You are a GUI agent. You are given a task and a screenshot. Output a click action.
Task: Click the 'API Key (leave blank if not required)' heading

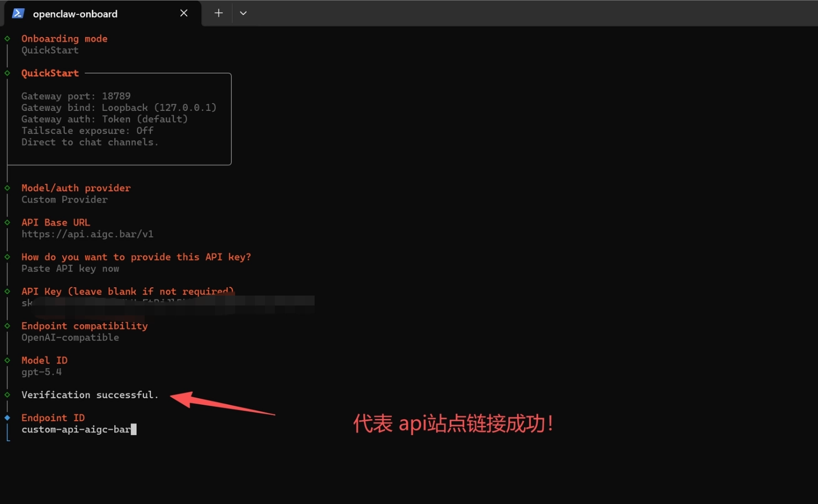click(128, 291)
